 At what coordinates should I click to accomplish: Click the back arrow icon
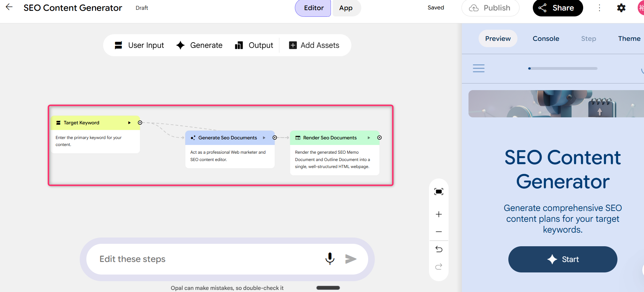point(9,7)
